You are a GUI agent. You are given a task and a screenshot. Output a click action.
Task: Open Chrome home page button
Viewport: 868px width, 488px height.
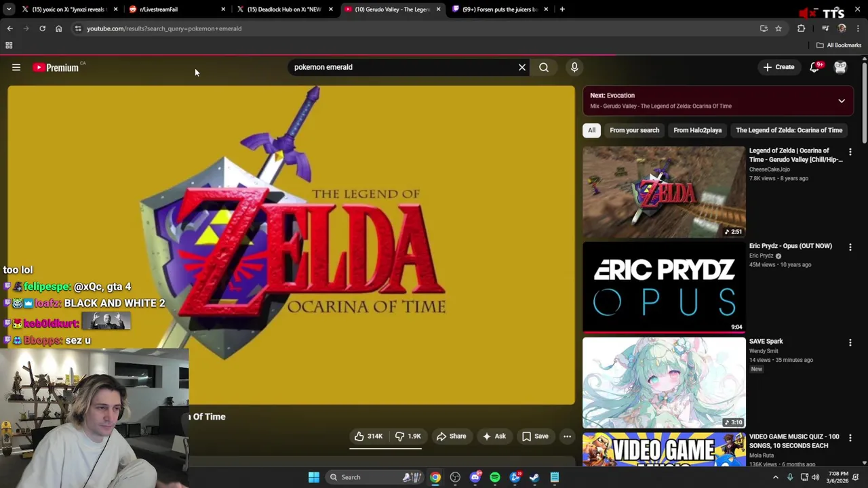pos(58,28)
